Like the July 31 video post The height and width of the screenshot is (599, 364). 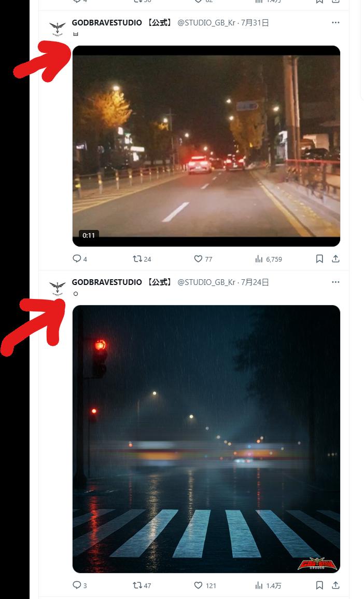pyautogui.click(x=203, y=259)
